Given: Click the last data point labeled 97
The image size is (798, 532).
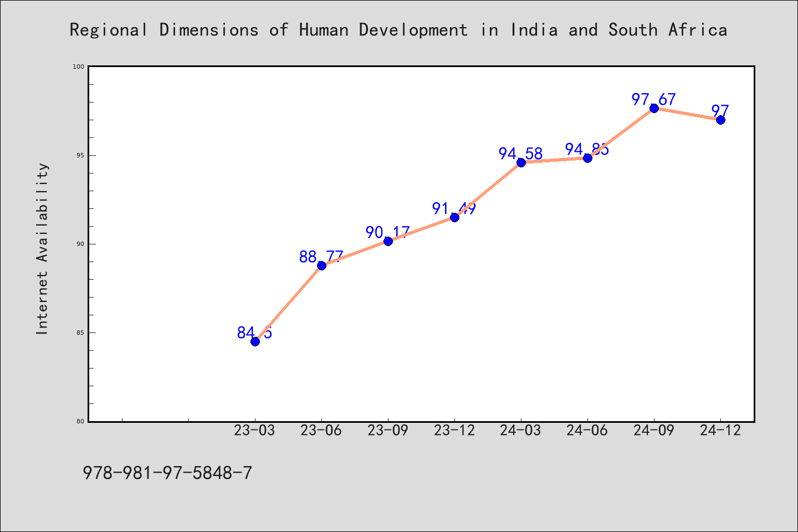Looking at the screenshot, I should [720, 120].
